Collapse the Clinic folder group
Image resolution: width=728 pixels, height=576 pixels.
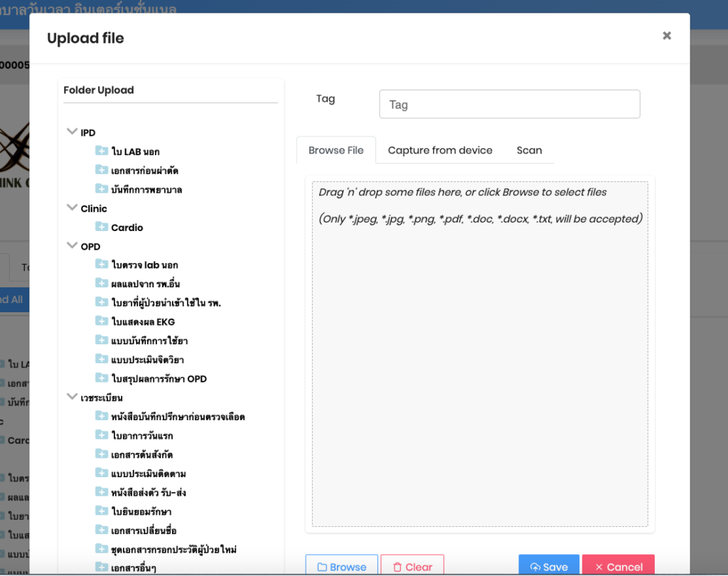point(71,208)
